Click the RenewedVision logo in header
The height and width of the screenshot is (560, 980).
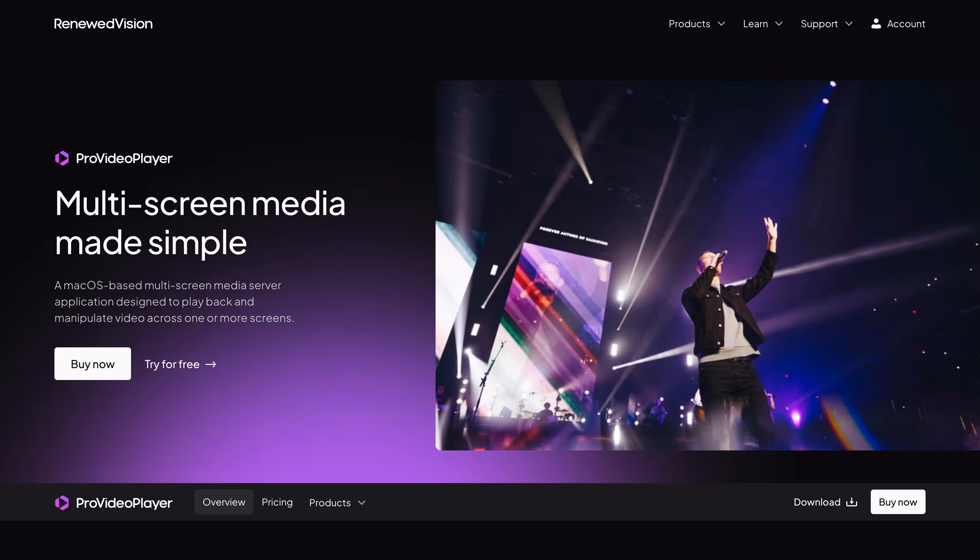coord(103,24)
